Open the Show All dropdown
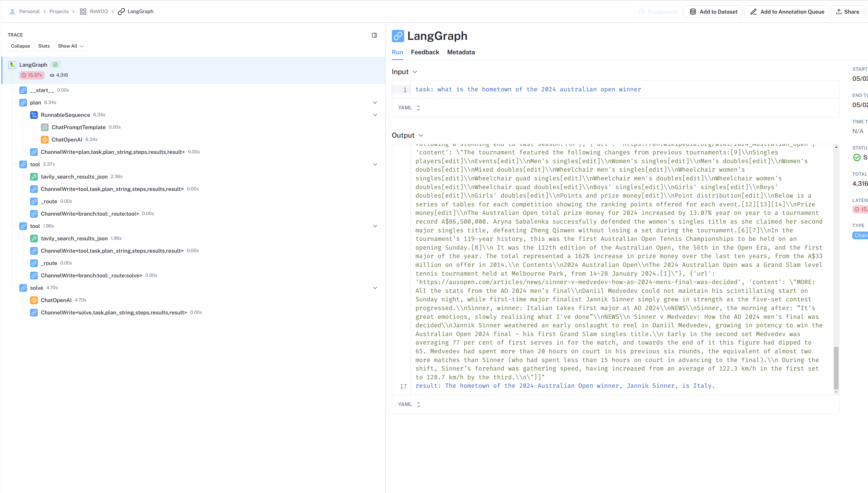 point(71,46)
